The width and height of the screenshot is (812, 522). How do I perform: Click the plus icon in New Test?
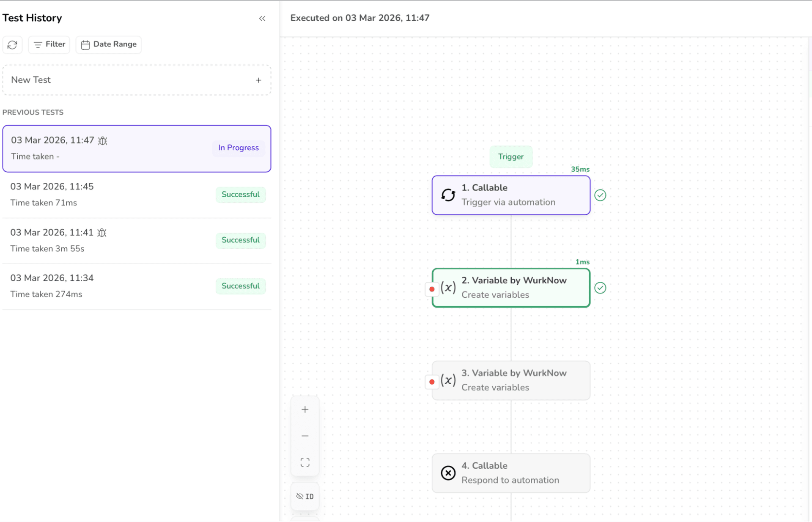[x=258, y=80]
